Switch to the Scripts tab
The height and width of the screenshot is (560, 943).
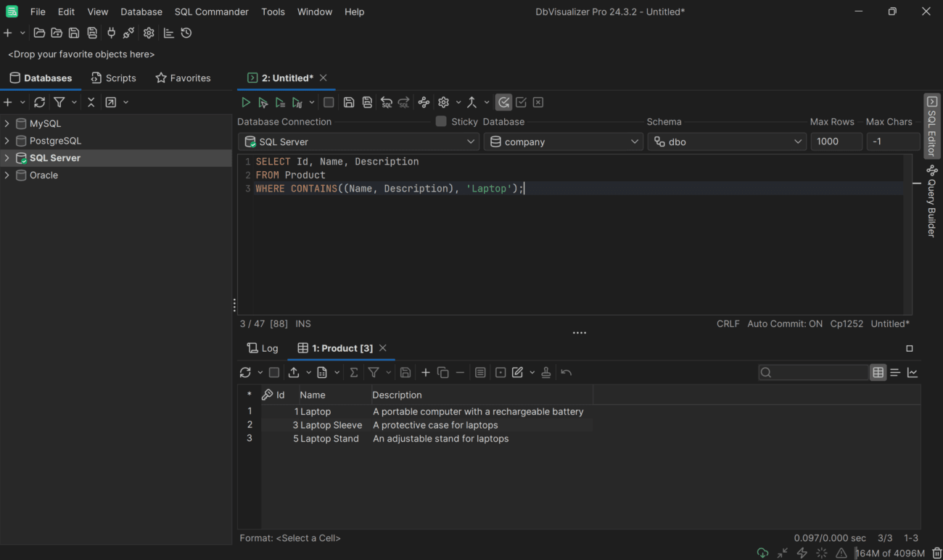tap(114, 78)
